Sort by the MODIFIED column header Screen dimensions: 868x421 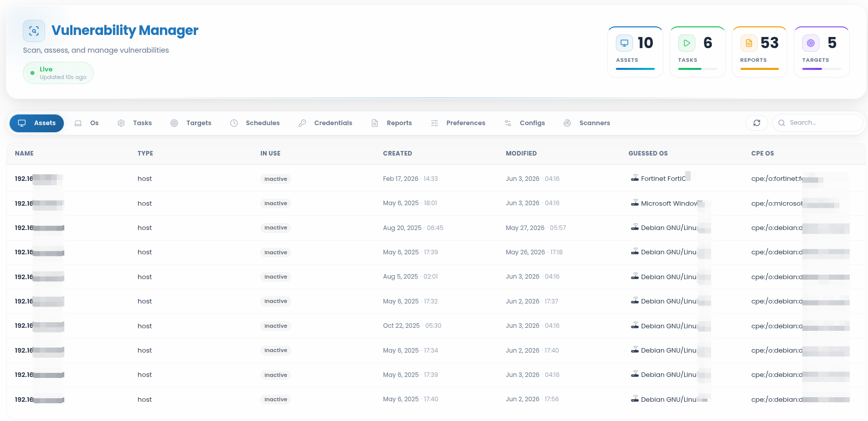tap(521, 154)
